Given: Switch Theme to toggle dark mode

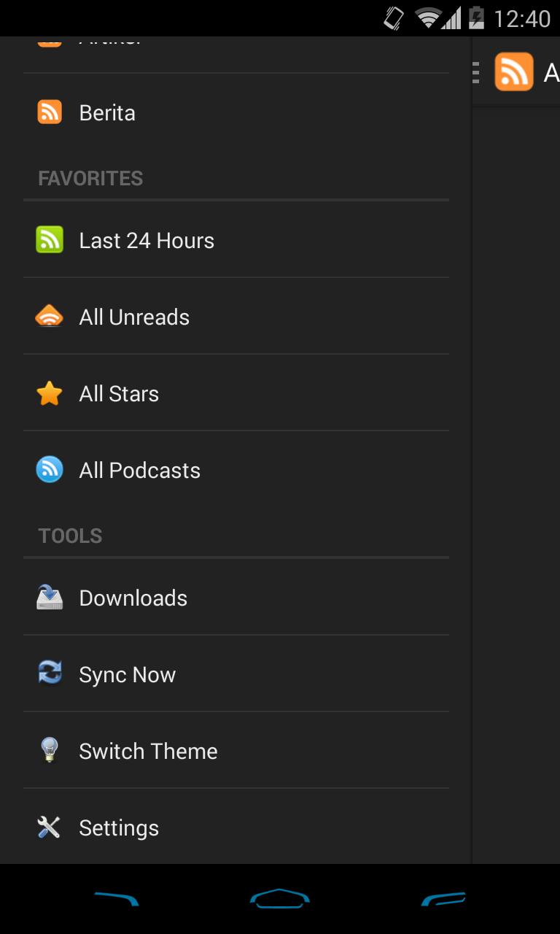Looking at the screenshot, I should pos(148,752).
